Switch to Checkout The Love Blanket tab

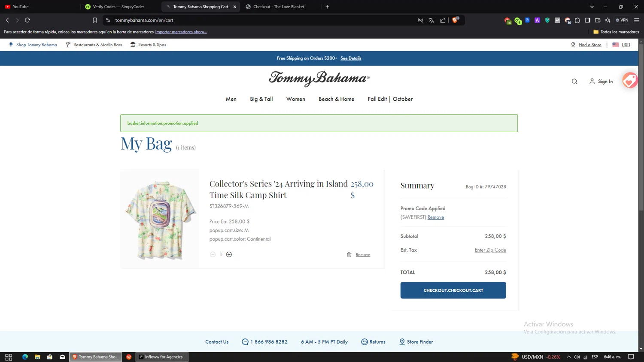pyautogui.click(x=281, y=7)
